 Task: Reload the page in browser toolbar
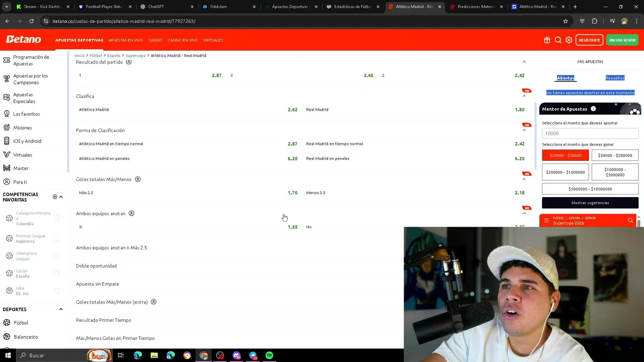click(31, 21)
